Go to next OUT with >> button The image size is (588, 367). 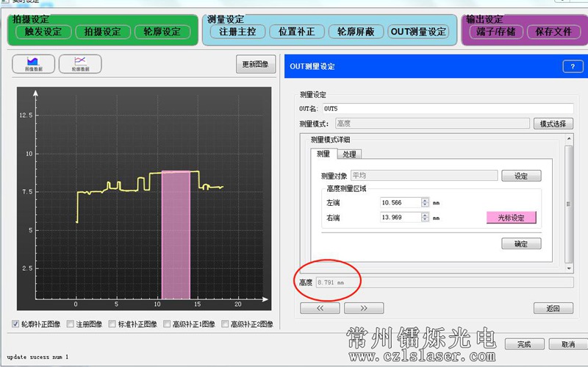click(x=363, y=308)
